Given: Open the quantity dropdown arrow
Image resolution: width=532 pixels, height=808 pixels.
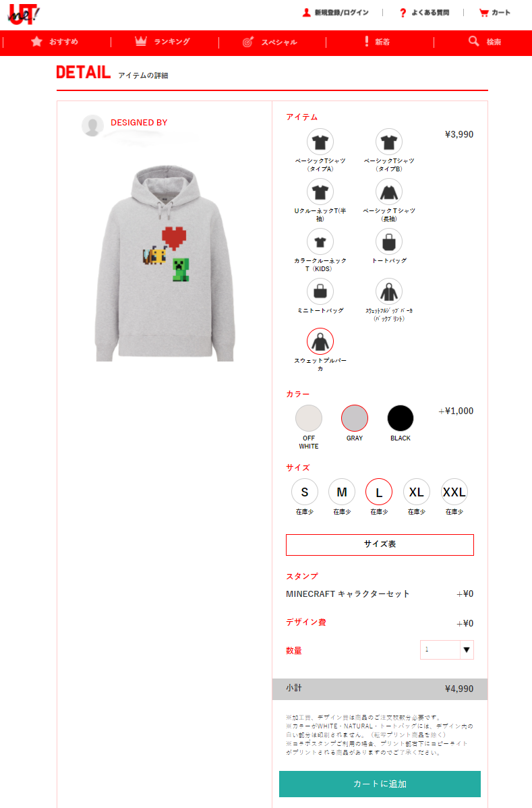Looking at the screenshot, I should [467, 650].
